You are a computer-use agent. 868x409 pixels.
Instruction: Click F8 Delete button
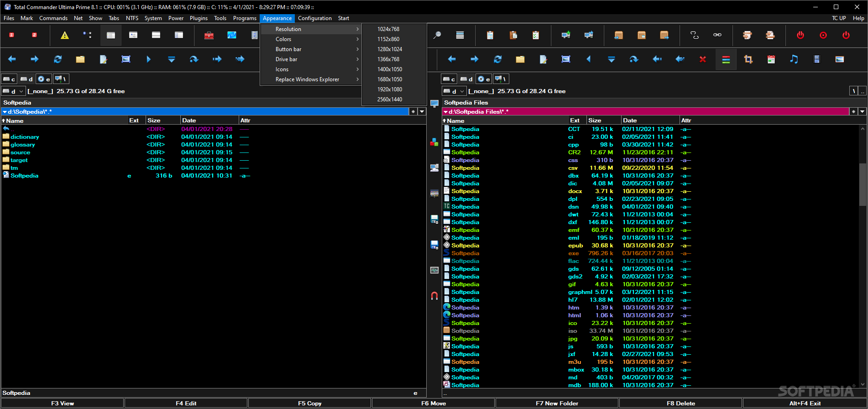[681, 403]
